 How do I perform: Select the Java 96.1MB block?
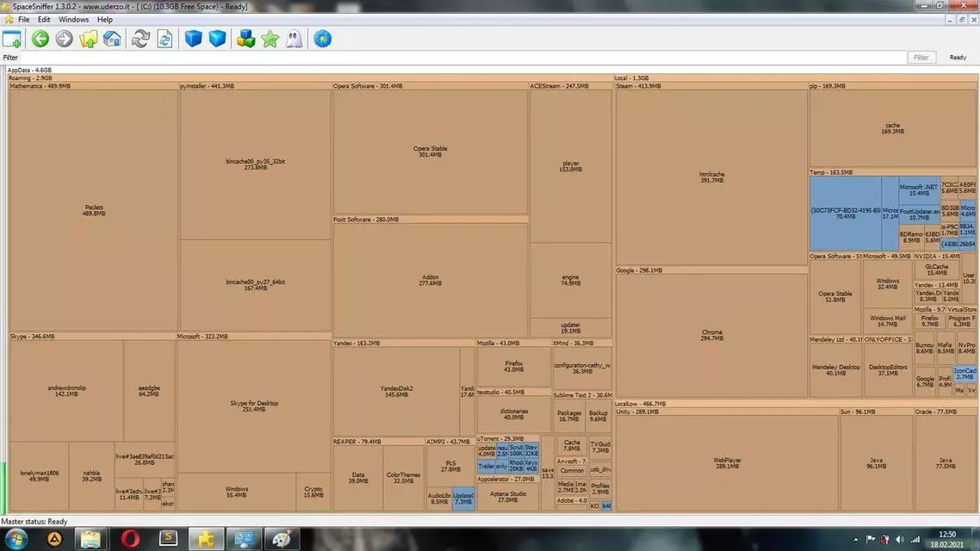point(877,463)
